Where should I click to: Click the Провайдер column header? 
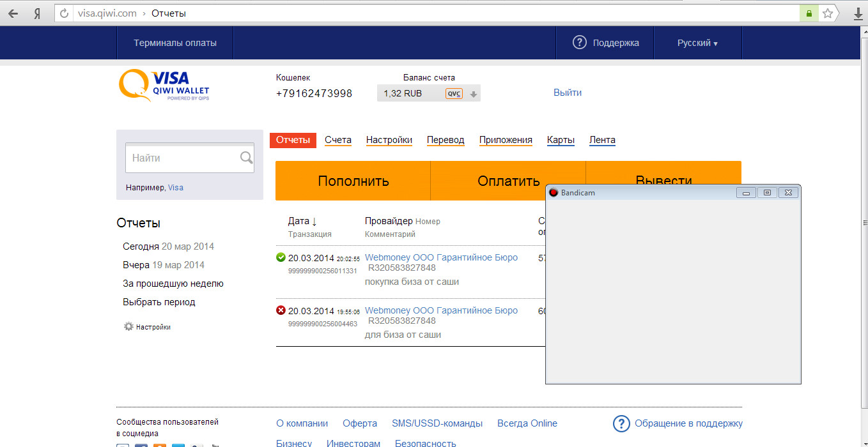389,221
